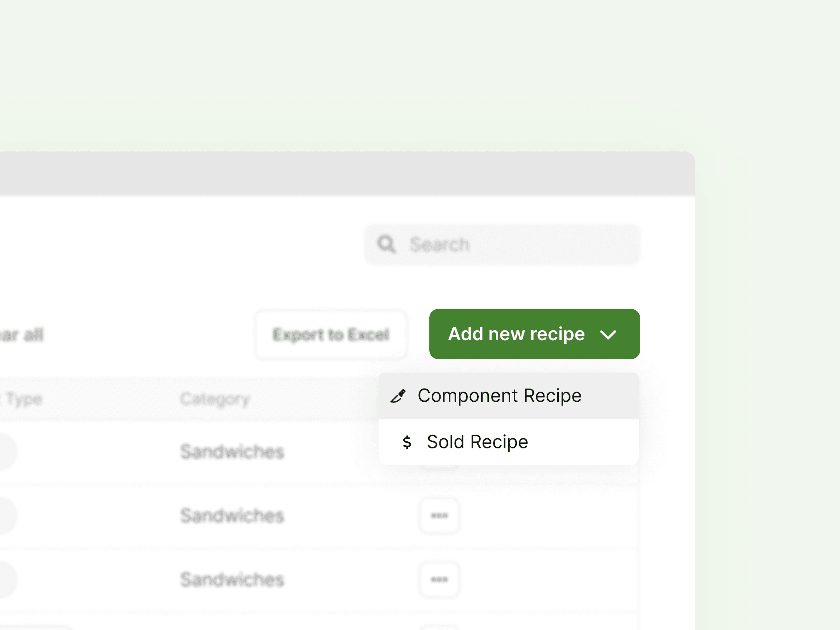The width and height of the screenshot is (840, 630).
Task: Choose Sold Recipe from the menu
Action: [x=477, y=442]
